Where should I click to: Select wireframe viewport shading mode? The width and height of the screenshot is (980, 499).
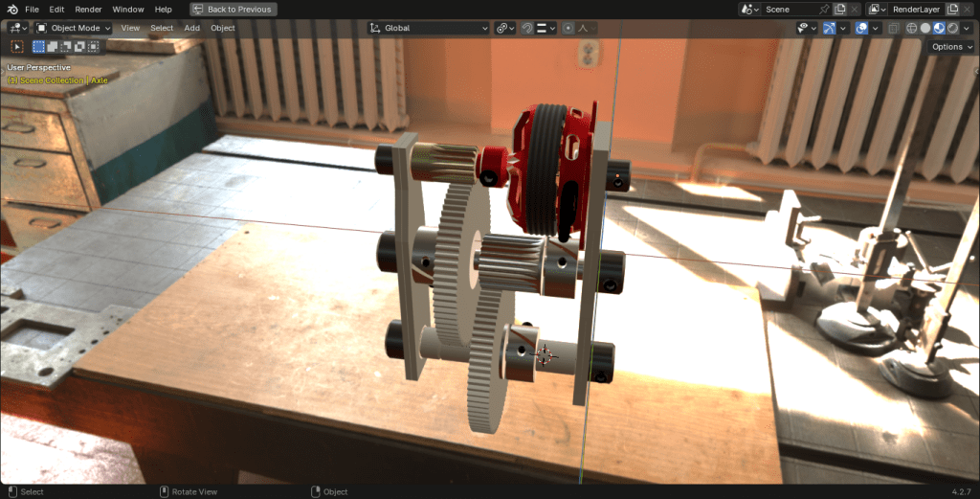tap(912, 28)
